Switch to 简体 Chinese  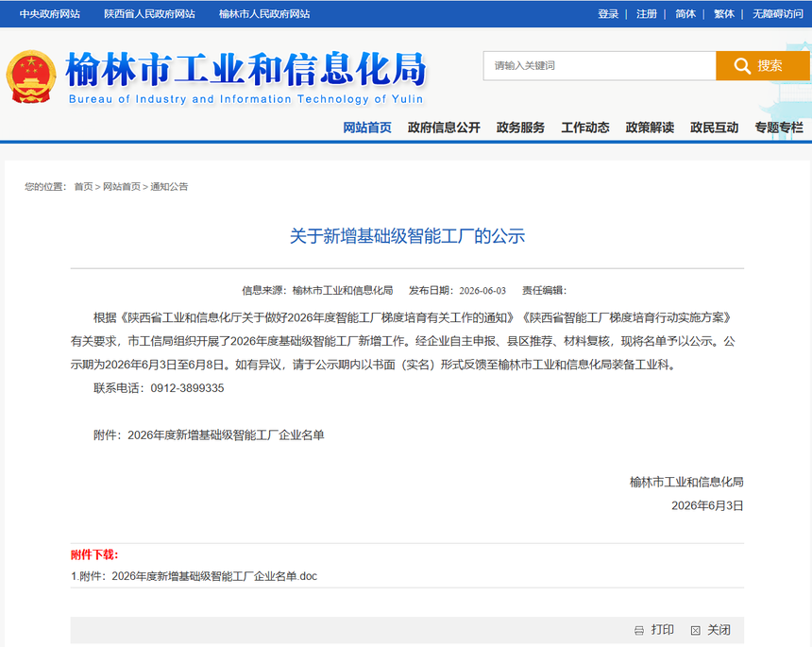point(685,14)
